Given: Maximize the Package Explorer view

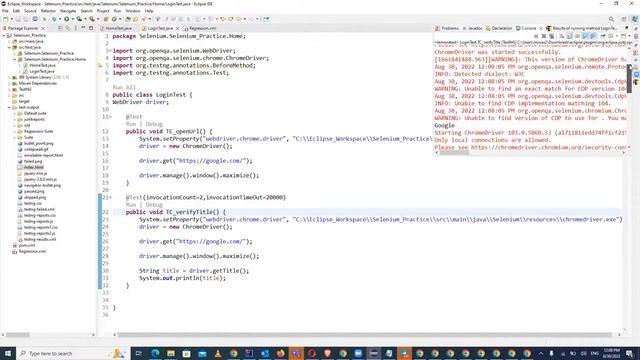Looking at the screenshot, I should pos(91,28).
